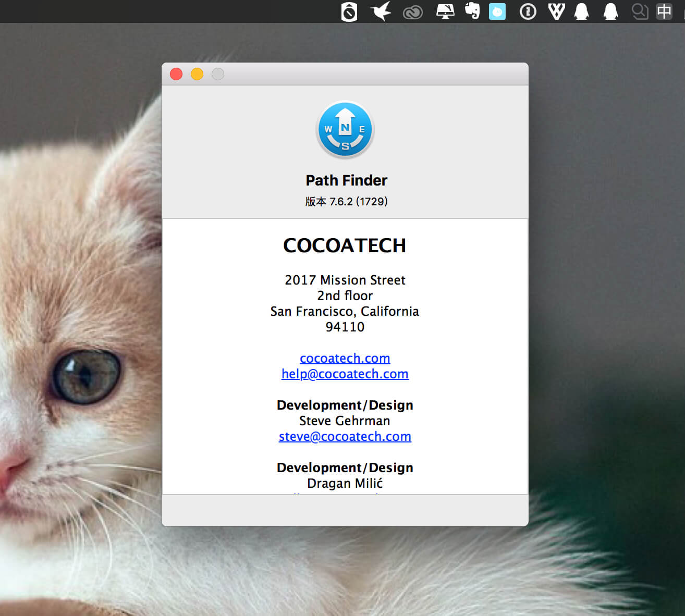This screenshot has width=685, height=616.
Task: Click the 1Password keyhole menu bar icon
Action: pyautogui.click(x=528, y=11)
